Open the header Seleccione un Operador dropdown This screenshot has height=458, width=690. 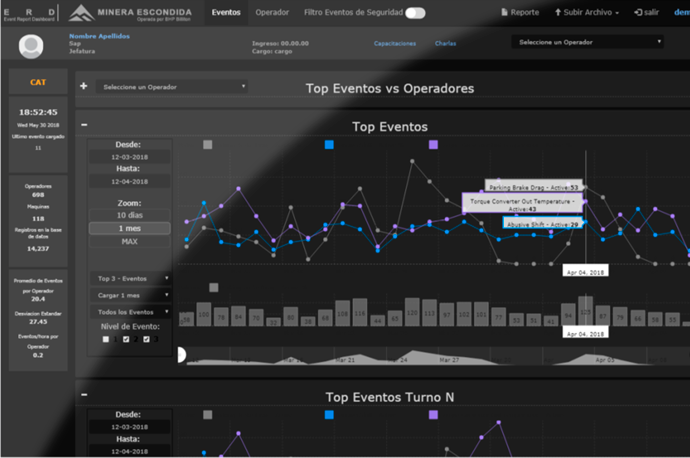[x=587, y=42]
